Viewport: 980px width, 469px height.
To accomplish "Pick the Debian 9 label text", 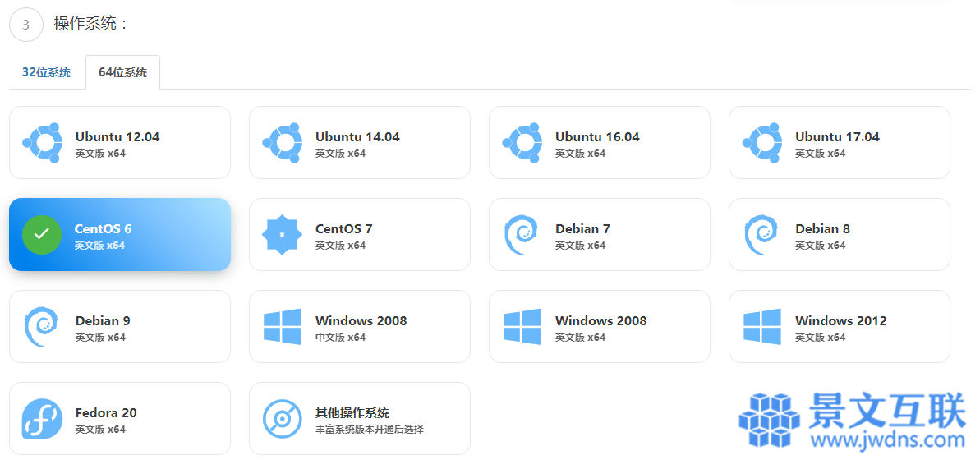I will [x=103, y=321].
